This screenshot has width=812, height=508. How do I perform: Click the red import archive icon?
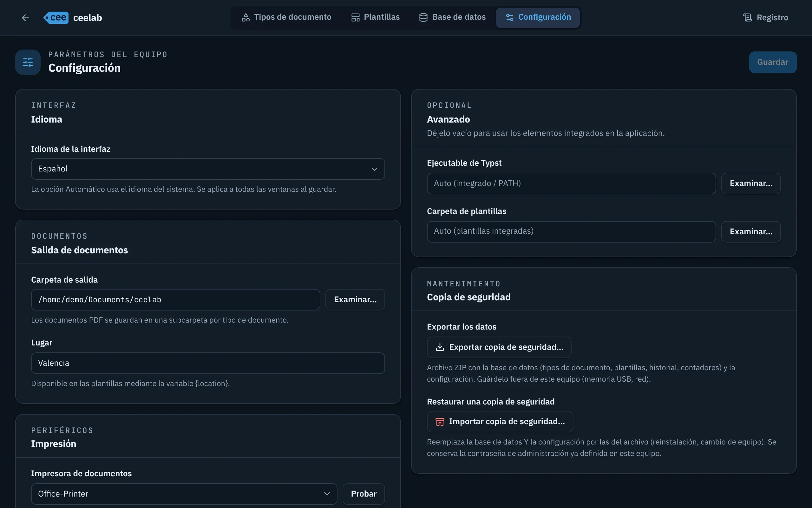coord(440,422)
